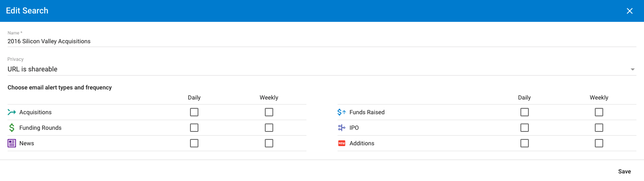Screen dimensions: 644x181
Task: Enable daily Acquisitions email alerts
Action: coord(194,112)
